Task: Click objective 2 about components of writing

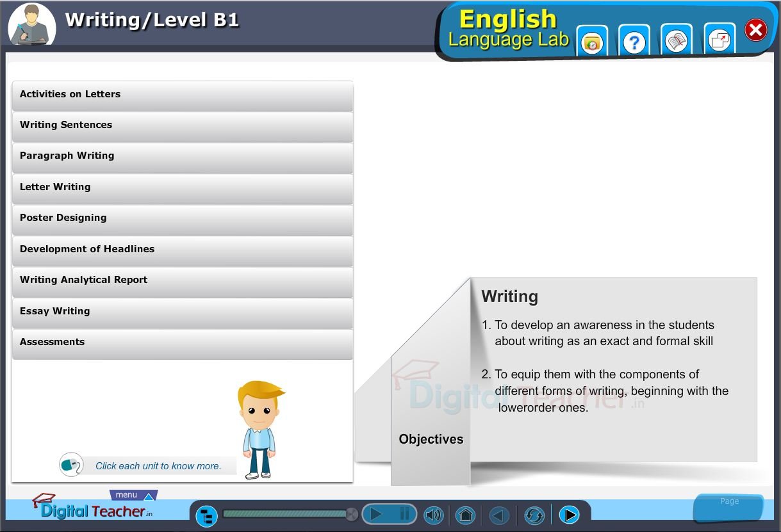Action: pos(605,391)
